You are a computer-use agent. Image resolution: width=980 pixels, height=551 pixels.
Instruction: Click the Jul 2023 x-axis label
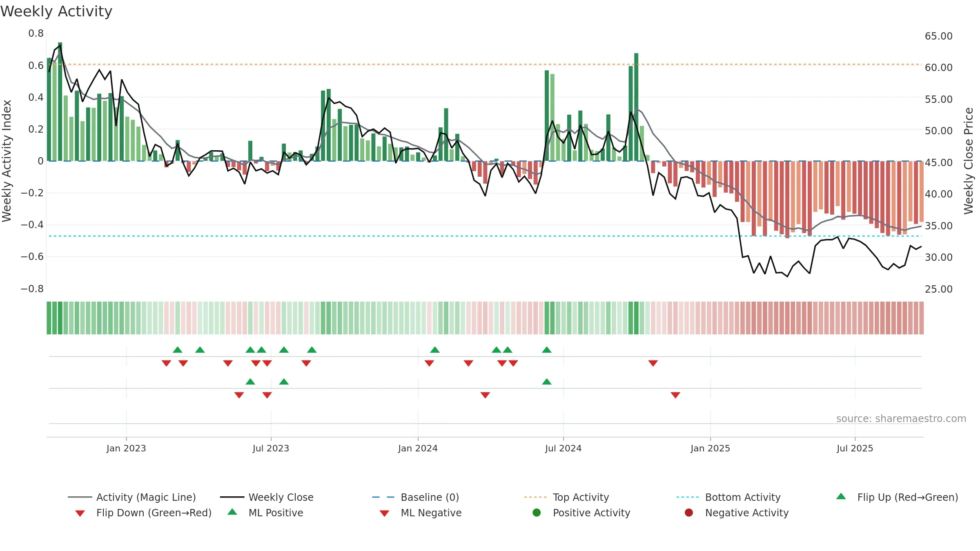click(271, 448)
